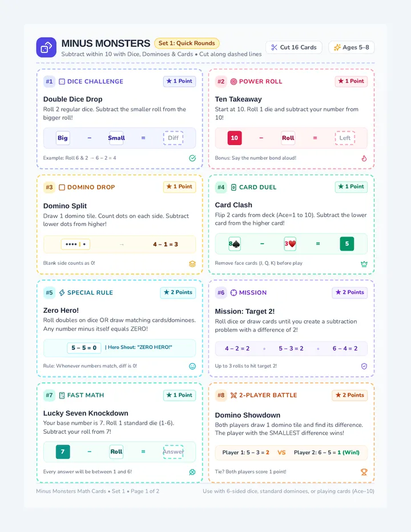
Task: Click the sparkle icon beside Ages 5–8
Action: 337,47
